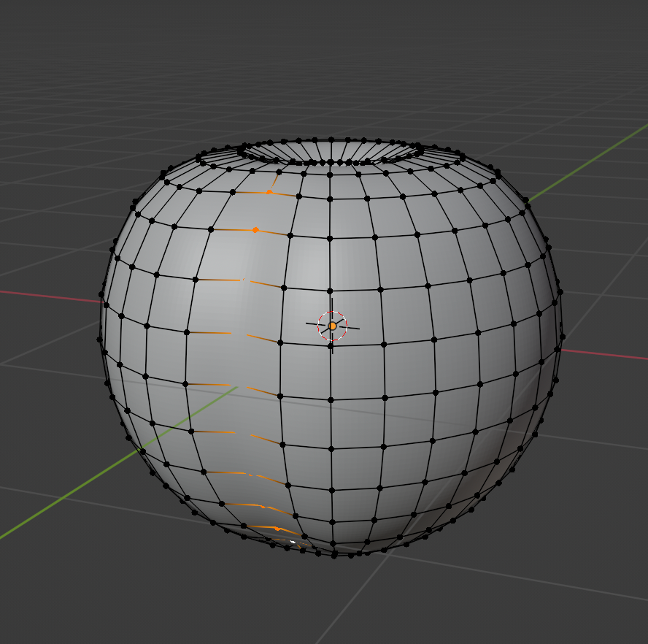Select the lower orange highlighted vertex on the sphere

tap(255, 230)
